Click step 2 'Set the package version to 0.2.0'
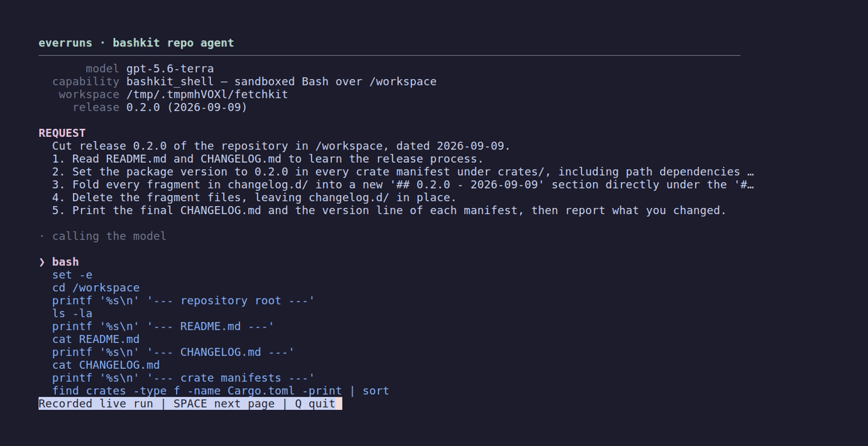Viewport: 868px width, 446px height. [403, 172]
